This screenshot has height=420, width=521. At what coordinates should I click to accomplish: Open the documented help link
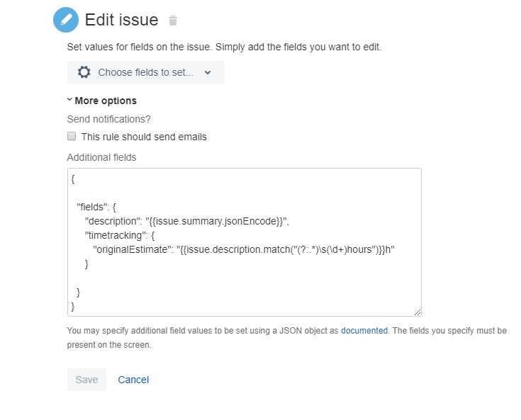[x=364, y=331]
